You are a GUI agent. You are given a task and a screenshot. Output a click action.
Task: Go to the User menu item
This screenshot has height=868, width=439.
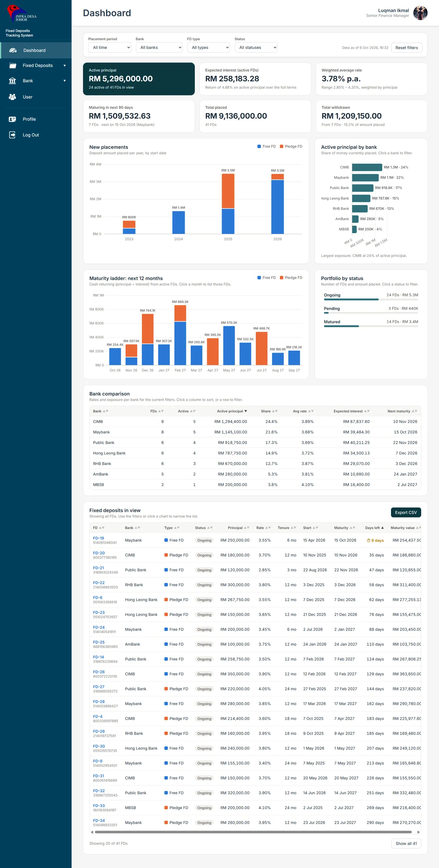pos(36,97)
